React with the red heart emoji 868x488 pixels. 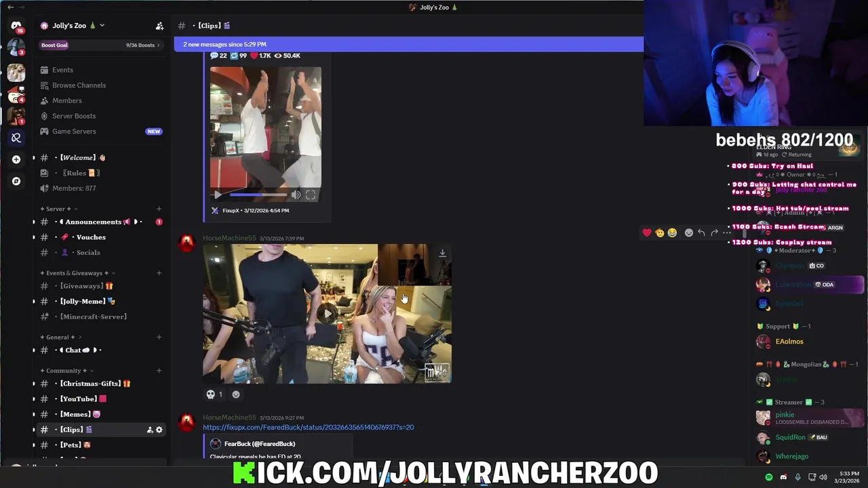(x=647, y=232)
